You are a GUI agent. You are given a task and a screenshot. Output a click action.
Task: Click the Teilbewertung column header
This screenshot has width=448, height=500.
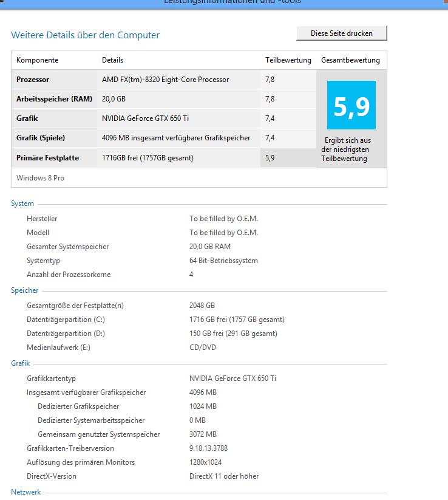tap(288, 60)
